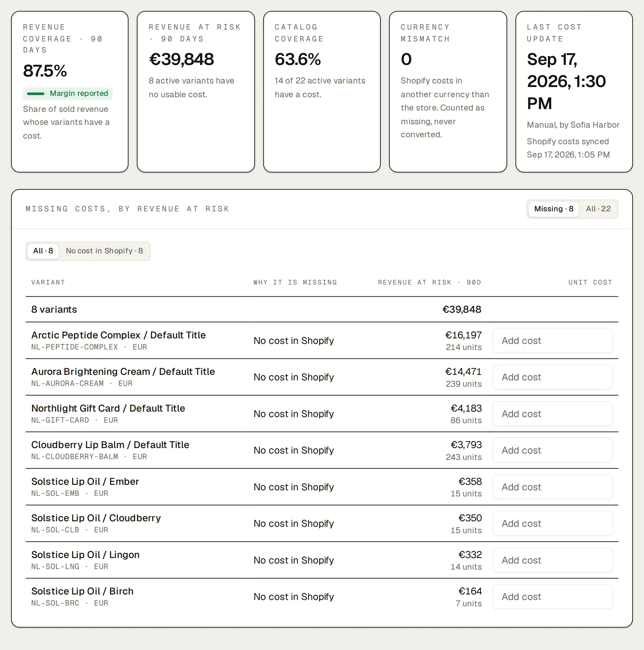Screen dimensions: 644x650
Task: Click the 243 units count
Action: [x=464, y=457]
